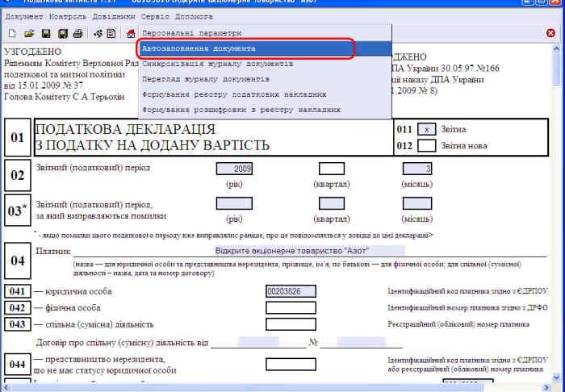Open the Контроль menu
The width and height of the screenshot is (565, 392).
coord(68,17)
